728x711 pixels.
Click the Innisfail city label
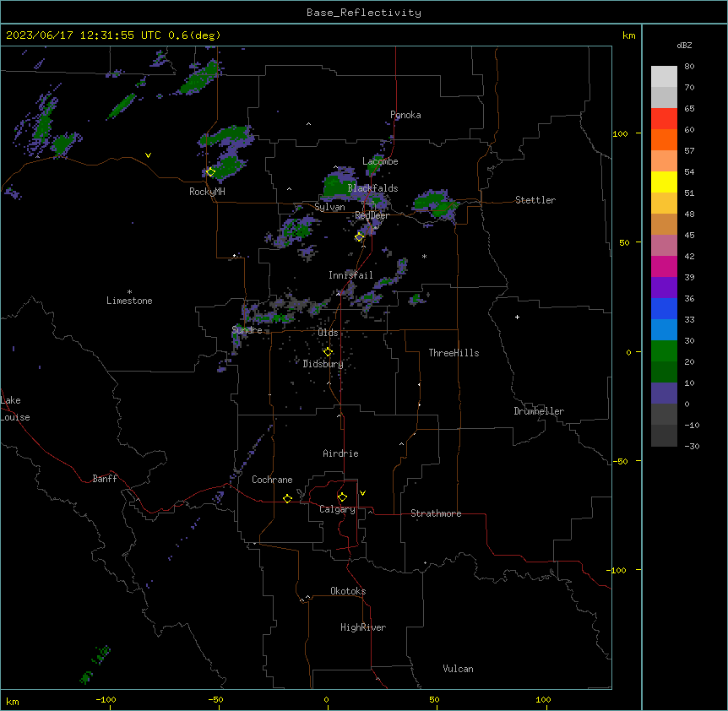pos(350,275)
